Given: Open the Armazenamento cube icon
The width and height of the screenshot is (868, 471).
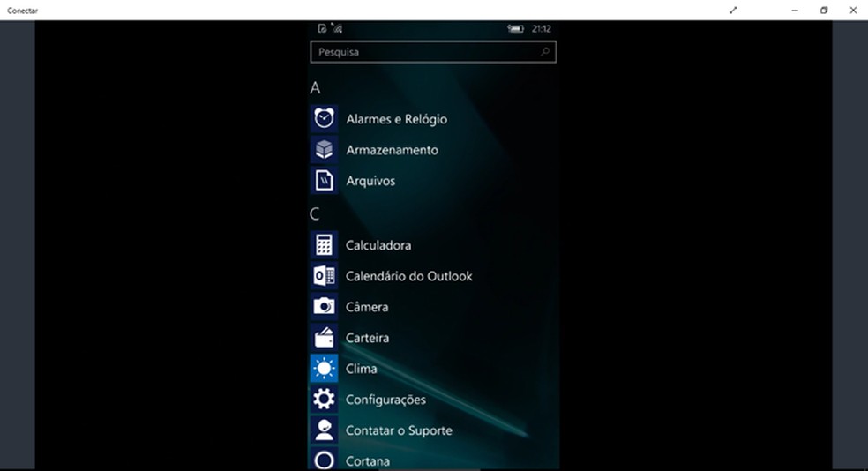Looking at the screenshot, I should pos(324,149).
